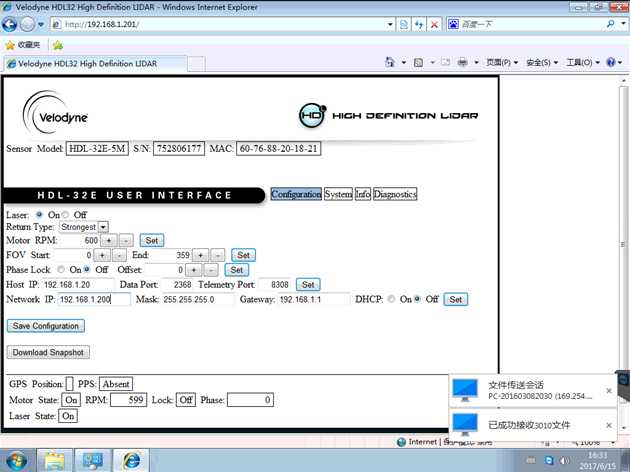
Task: Select DHCP Off radio button
Action: click(417, 299)
